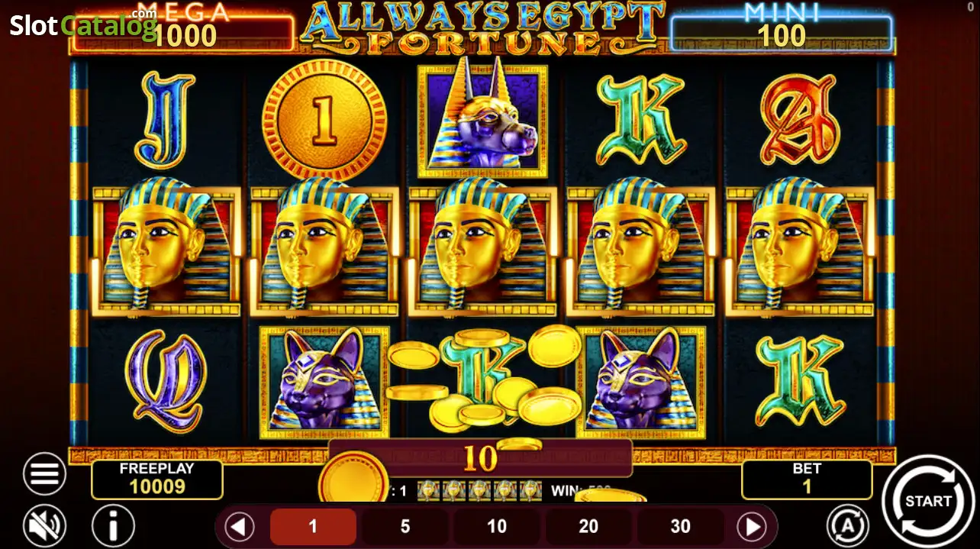Choose bet value 10
Screen dimensions: 980x549
click(x=497, y=527)
